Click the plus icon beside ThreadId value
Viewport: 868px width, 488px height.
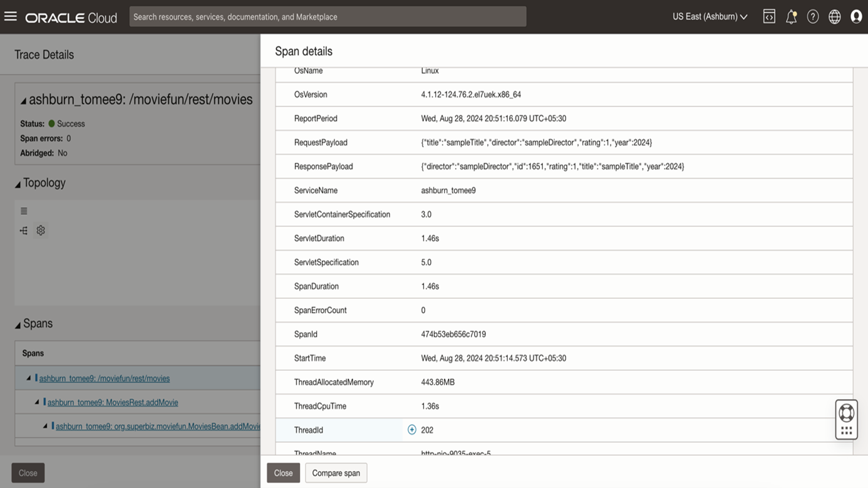coord(411,430)
